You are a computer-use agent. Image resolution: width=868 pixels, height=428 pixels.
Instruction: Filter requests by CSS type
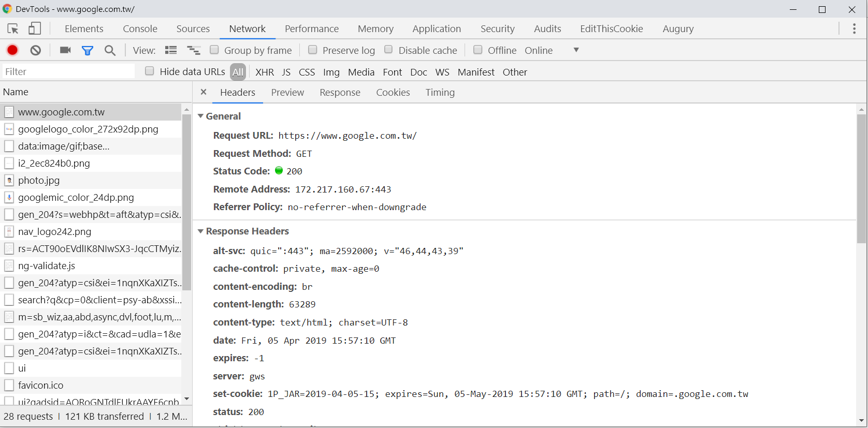pos(307,72)
